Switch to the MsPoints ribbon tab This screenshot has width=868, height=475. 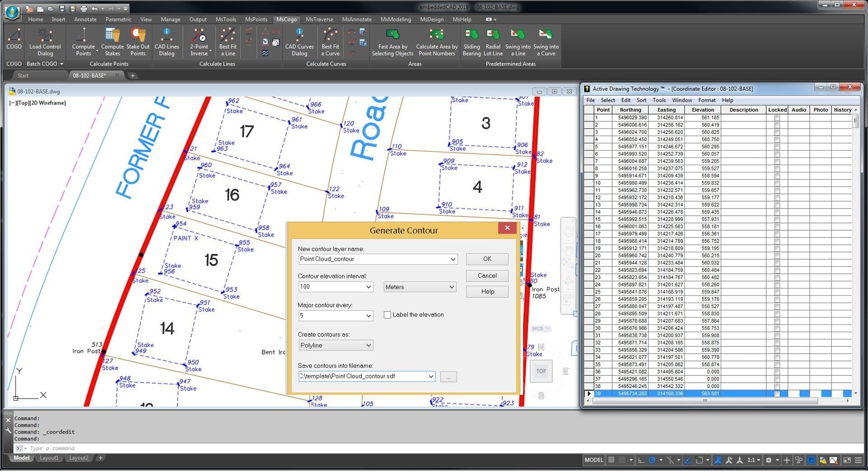coord(256,19)
